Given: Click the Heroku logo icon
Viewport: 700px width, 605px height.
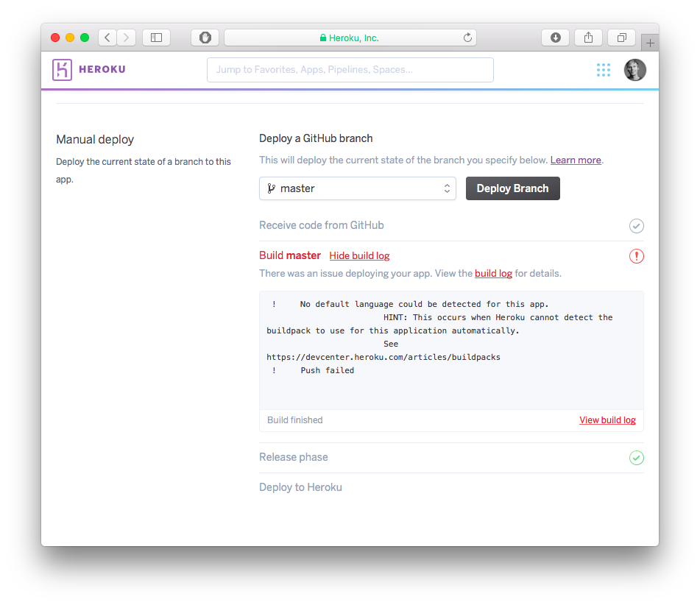Looking at the screenshot, I should [62, 70].
